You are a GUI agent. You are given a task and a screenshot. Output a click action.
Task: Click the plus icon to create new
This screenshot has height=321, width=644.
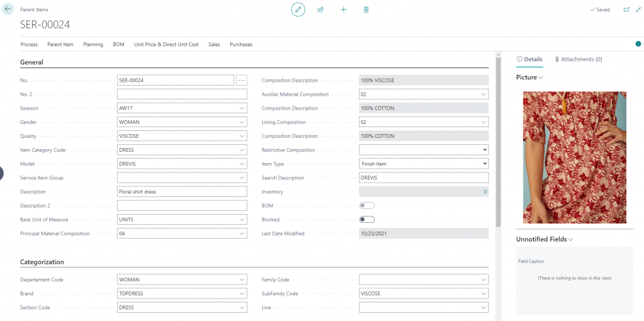[x=343, y=9]
